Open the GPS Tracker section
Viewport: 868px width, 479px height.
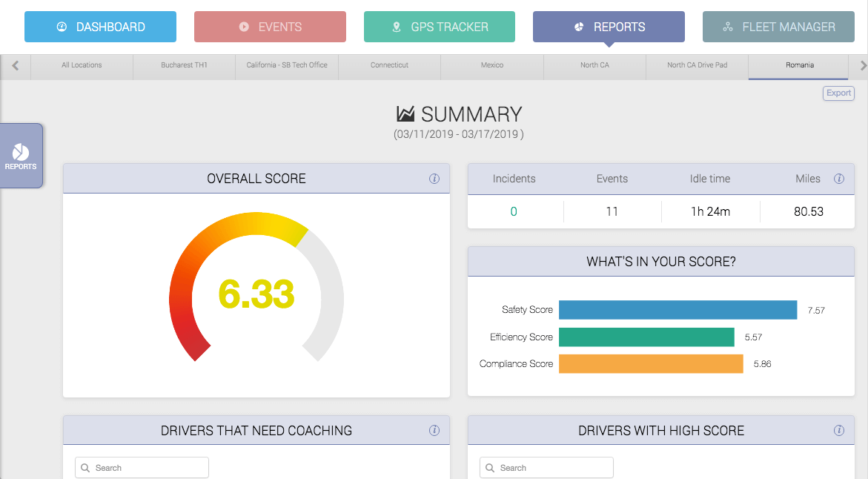(440, 27)
